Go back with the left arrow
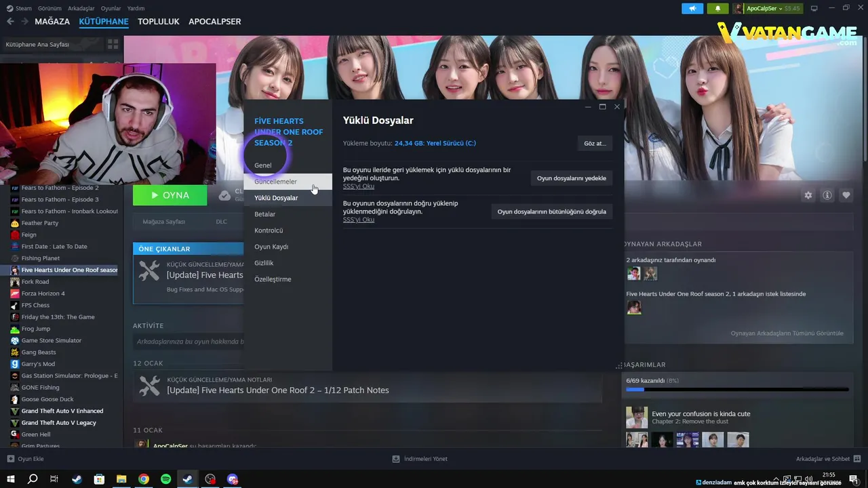This screenshot has width=868, height=488. point(10,22)
